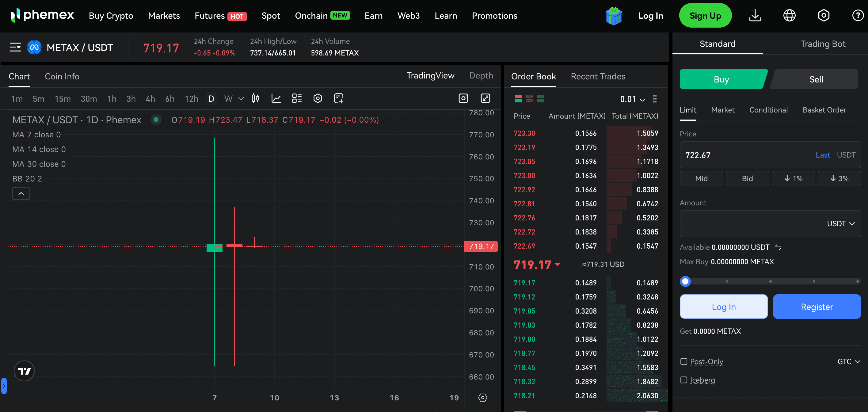
Task: Open the gift box rewards icon
Action: [x=614, y=16]
